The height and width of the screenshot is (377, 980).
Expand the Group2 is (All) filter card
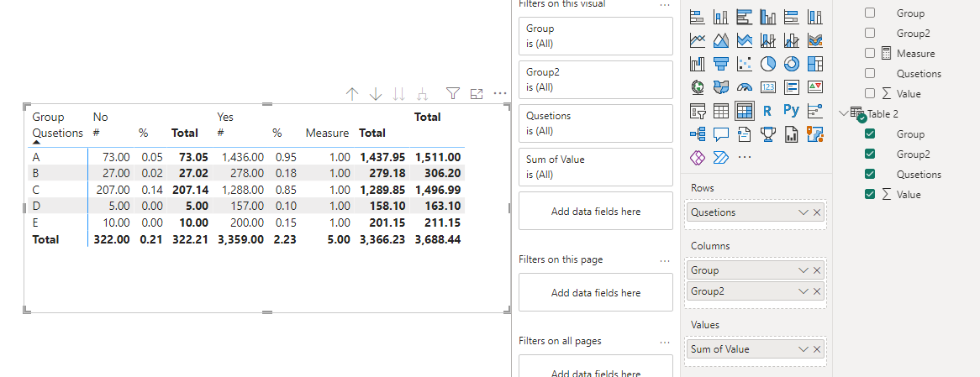[596, 80]
